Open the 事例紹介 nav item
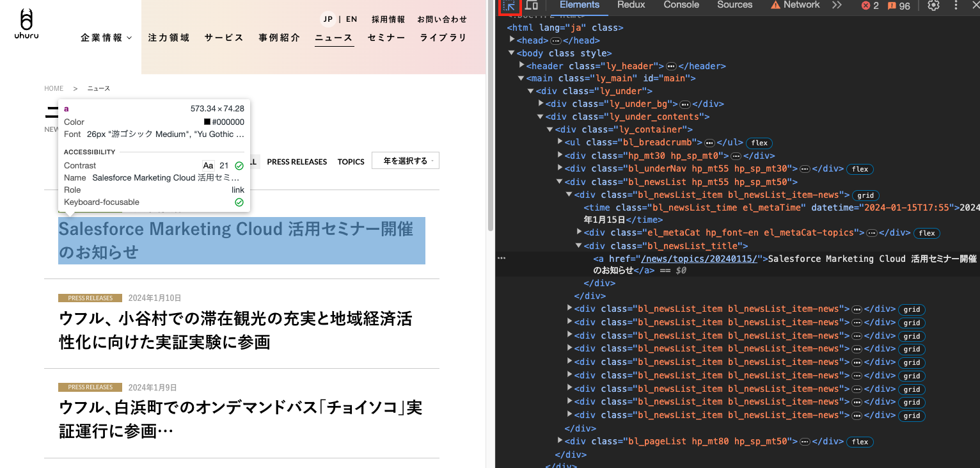The height and width of the screenshot is (468, 980). (280, 38)
